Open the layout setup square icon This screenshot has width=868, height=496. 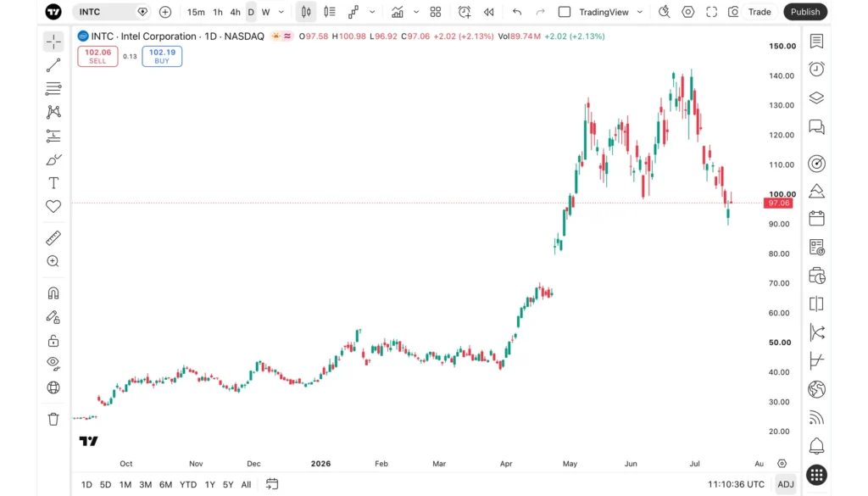click(x=564, y=12)
